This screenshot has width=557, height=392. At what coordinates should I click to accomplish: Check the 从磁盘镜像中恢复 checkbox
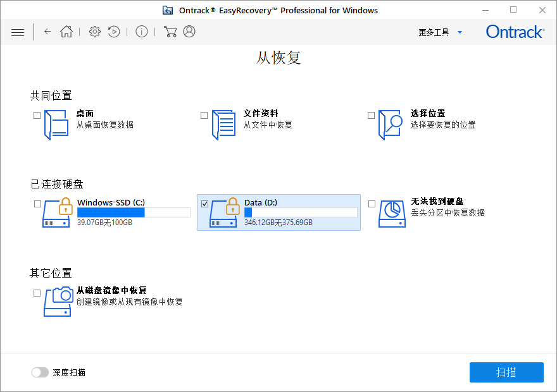pyautogui.click(x=37, y=293)
